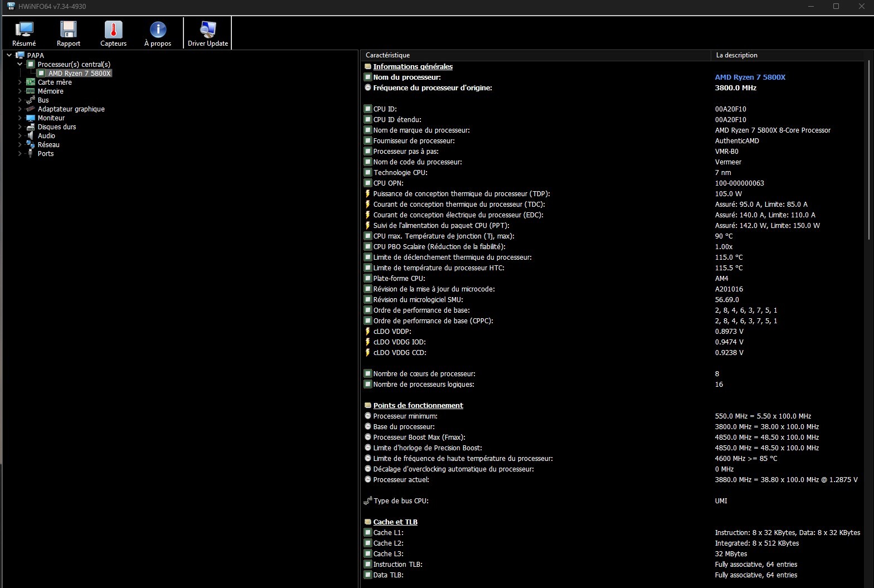Expand the Adaptateur graphique branch
The image size is (874, 588).
[20, 109]
